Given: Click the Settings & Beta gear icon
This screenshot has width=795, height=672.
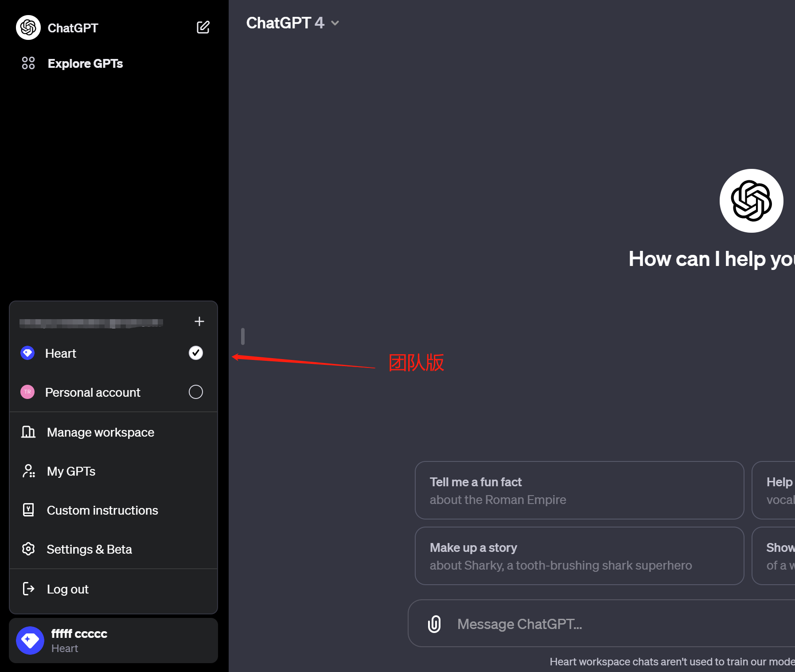Looking at the screenshot, I should click(28, 549).
